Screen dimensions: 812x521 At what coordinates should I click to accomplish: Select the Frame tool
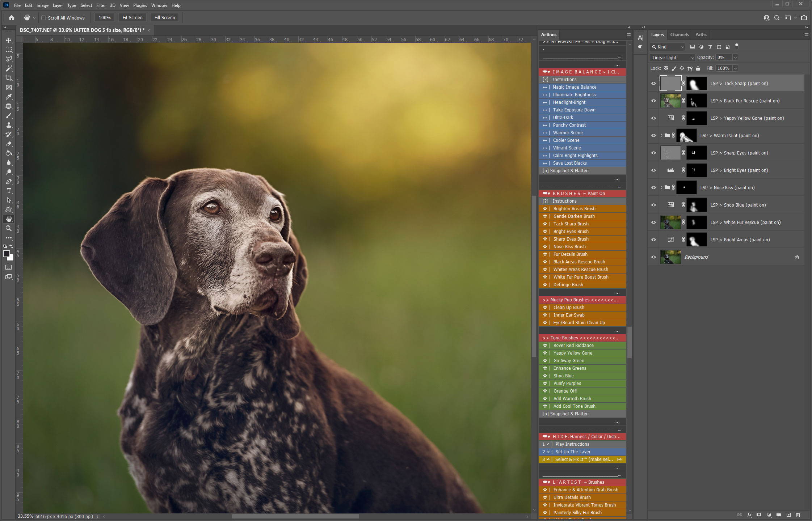9,87
